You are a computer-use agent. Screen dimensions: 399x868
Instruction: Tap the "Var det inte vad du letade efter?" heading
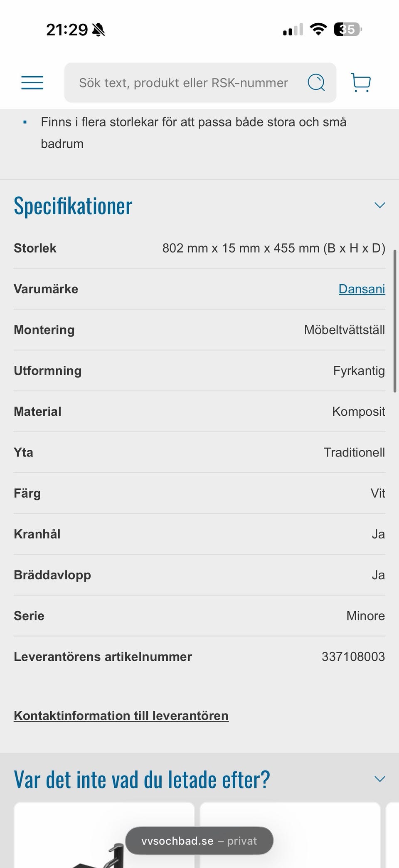142,780
